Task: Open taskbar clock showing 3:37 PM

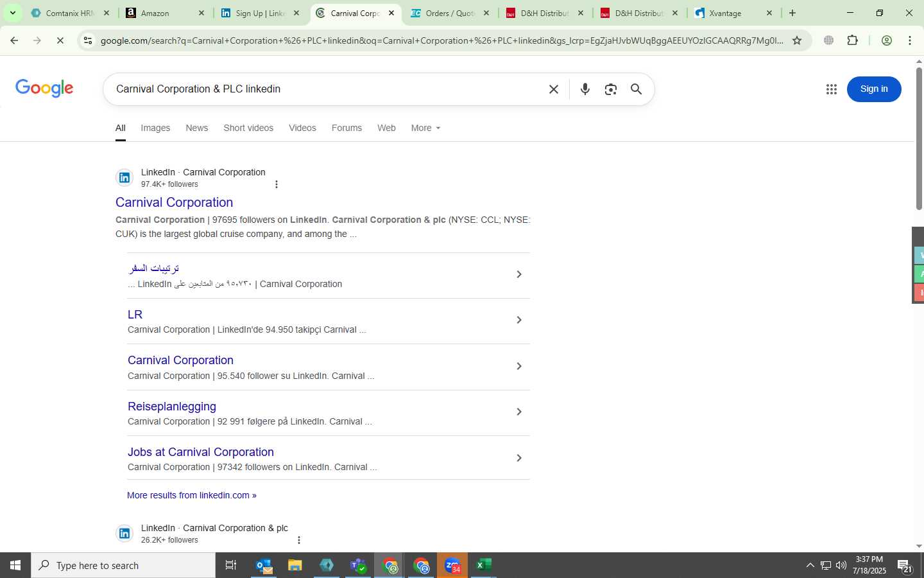Action: [x=869, y=565]
